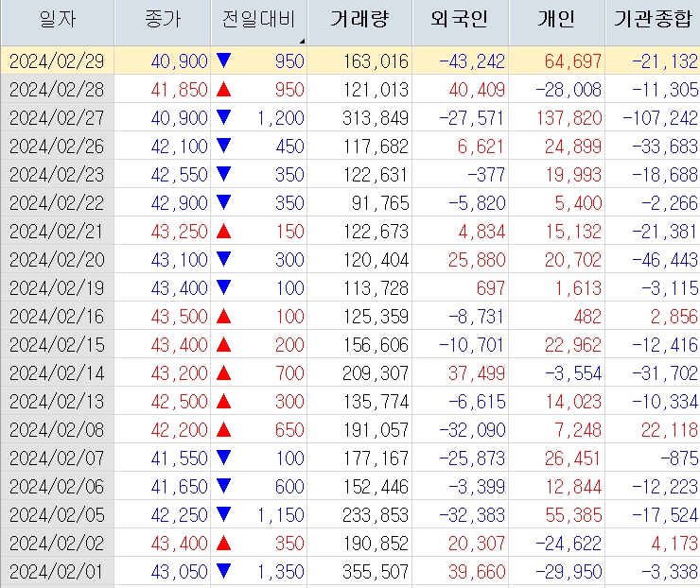Select the 2024/02/01 date cell

click(57, 572)
